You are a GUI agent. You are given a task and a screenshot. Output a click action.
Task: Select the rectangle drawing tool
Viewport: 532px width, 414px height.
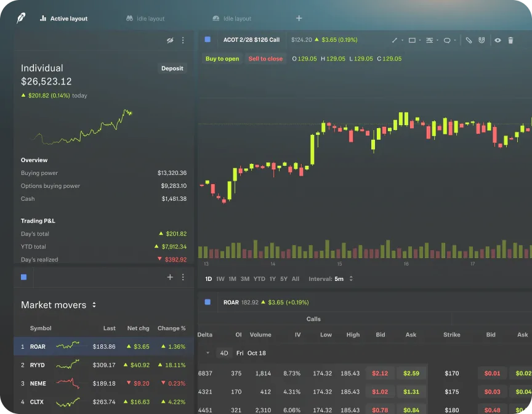click(412, 41)
